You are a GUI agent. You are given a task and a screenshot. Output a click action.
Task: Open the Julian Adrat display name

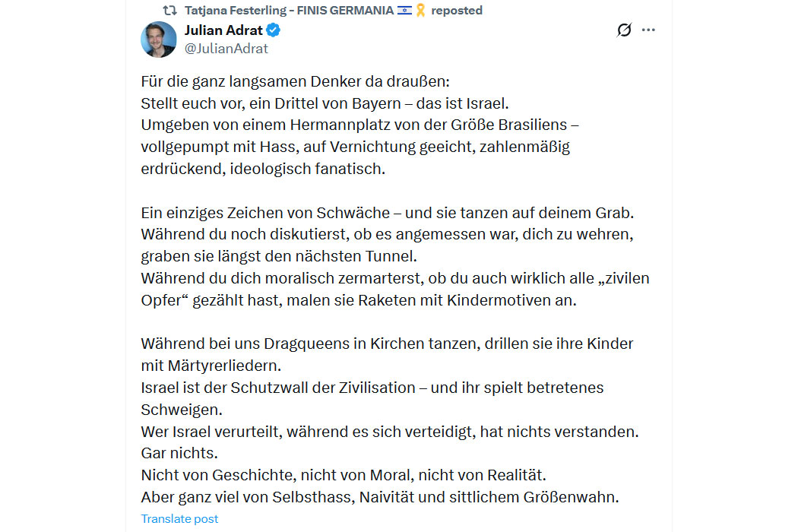pos(223,30)
